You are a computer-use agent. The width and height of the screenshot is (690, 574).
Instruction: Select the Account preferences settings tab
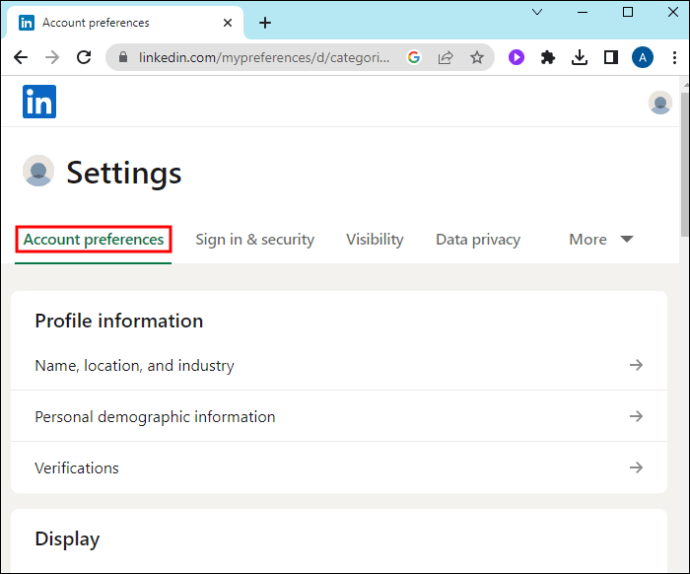[x=93, y=239]
